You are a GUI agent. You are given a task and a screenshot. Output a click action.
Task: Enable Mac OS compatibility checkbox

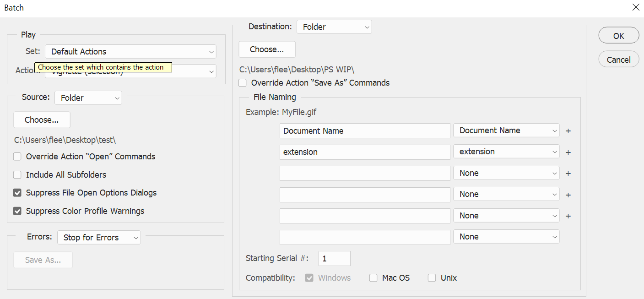click(x=373, y=278)
